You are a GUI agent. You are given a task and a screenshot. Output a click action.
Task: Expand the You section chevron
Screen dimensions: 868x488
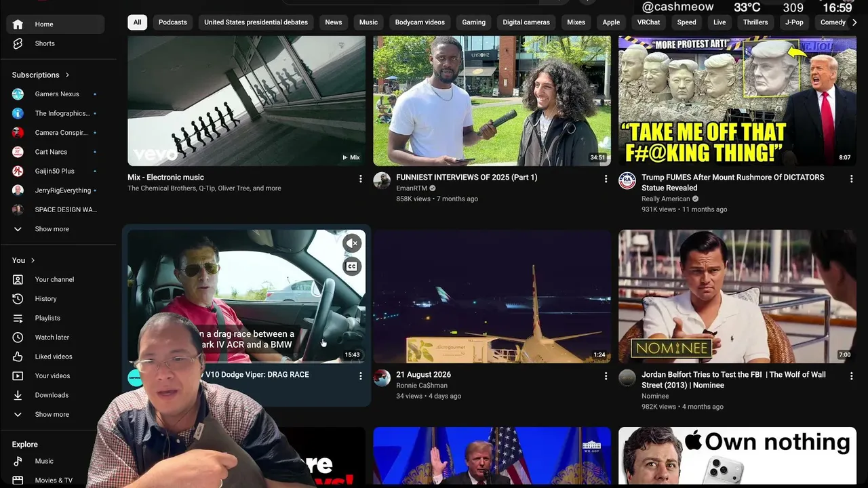point(33,260)
